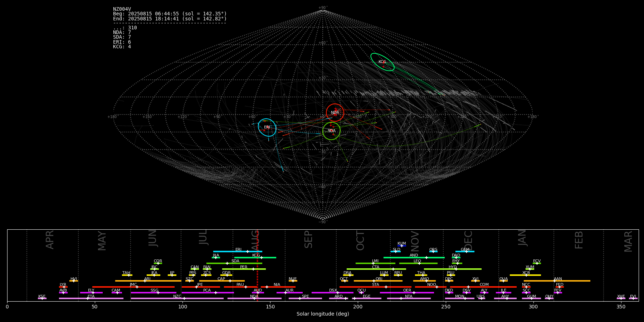
Task: Click the CTA shower bar
Action: point(376,269)
